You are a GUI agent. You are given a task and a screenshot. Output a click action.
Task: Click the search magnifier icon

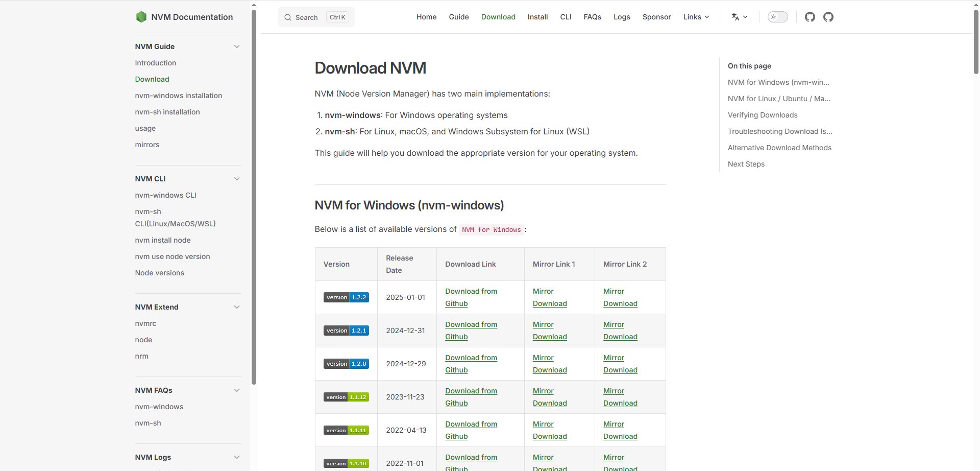[288, 17]
